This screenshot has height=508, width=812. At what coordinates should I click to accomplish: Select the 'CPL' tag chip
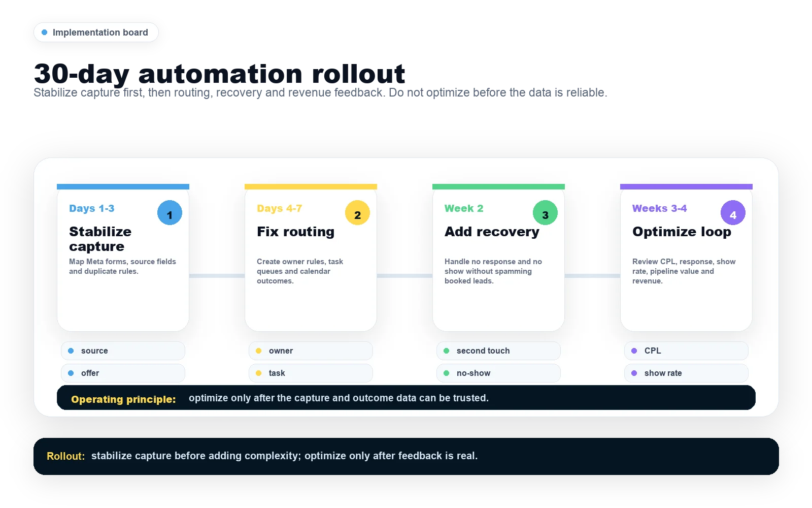point(686,351)
